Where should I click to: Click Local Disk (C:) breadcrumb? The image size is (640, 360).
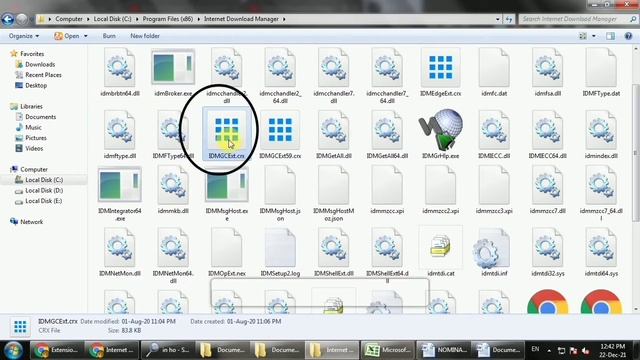[113, 19]
